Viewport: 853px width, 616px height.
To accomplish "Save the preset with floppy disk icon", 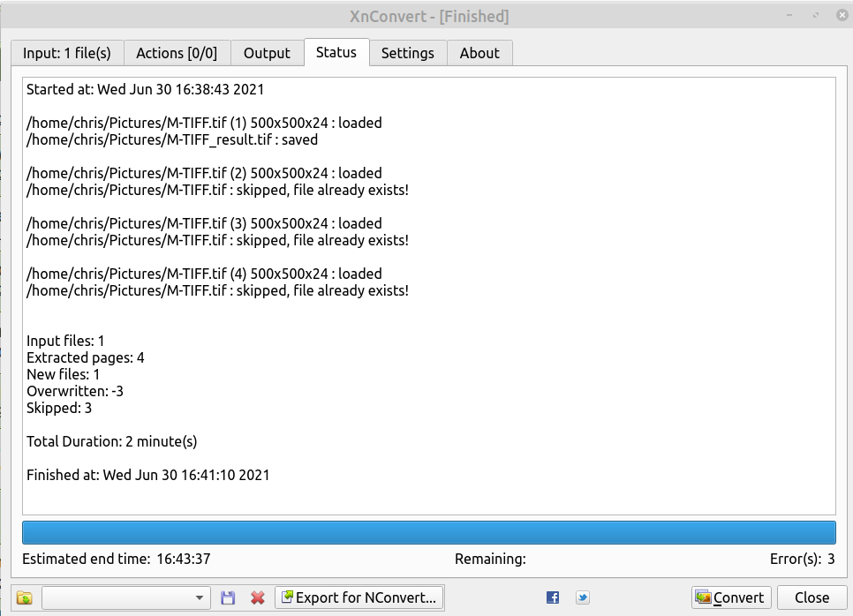I will coord(228,598).
